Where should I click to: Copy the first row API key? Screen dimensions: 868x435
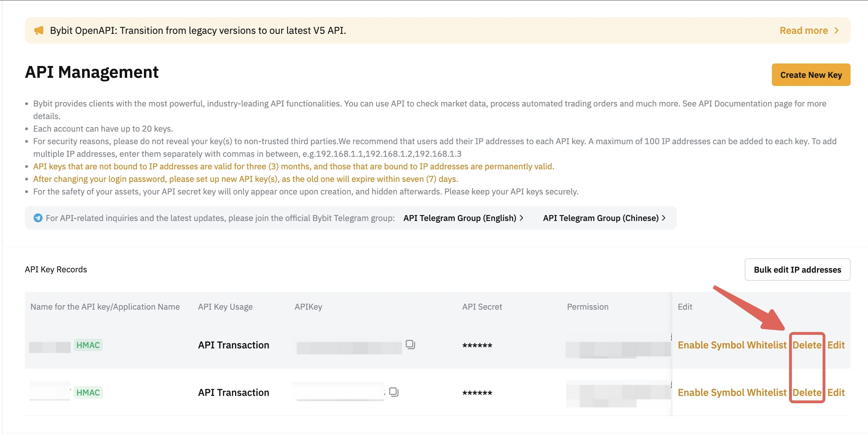(410, 344)
